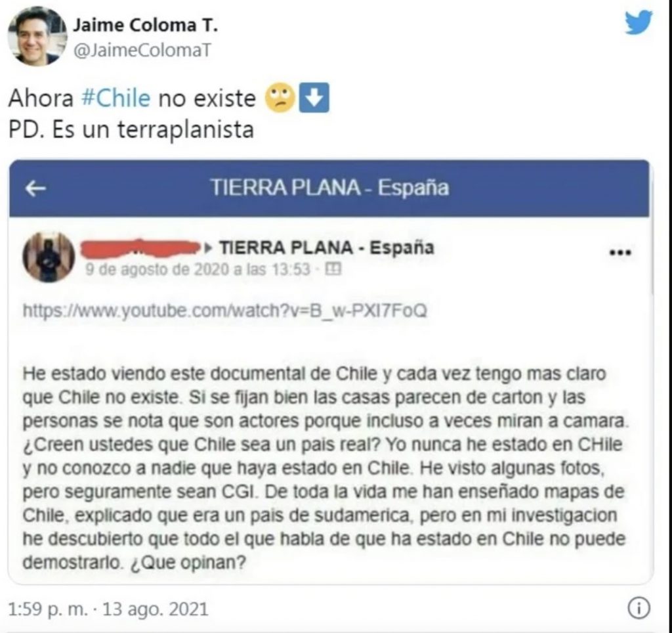Open the #Chile hashtag
This screenshot has width=672, height=633.
tap(115, 98)
